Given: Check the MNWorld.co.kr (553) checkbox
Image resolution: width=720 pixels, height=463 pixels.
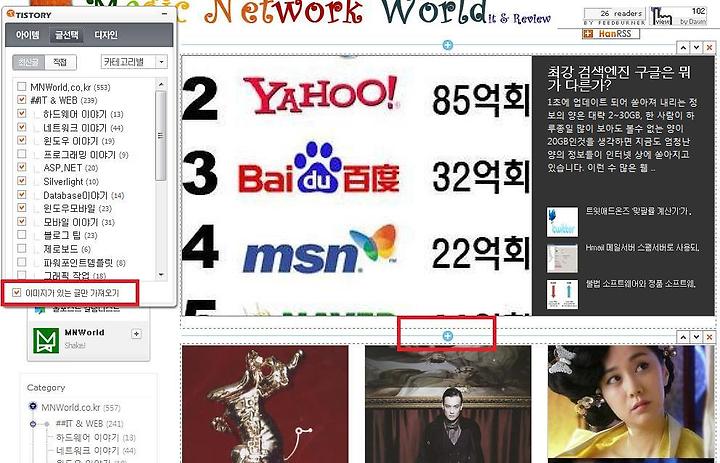Looking at the screenshot, I should (22, 86).
